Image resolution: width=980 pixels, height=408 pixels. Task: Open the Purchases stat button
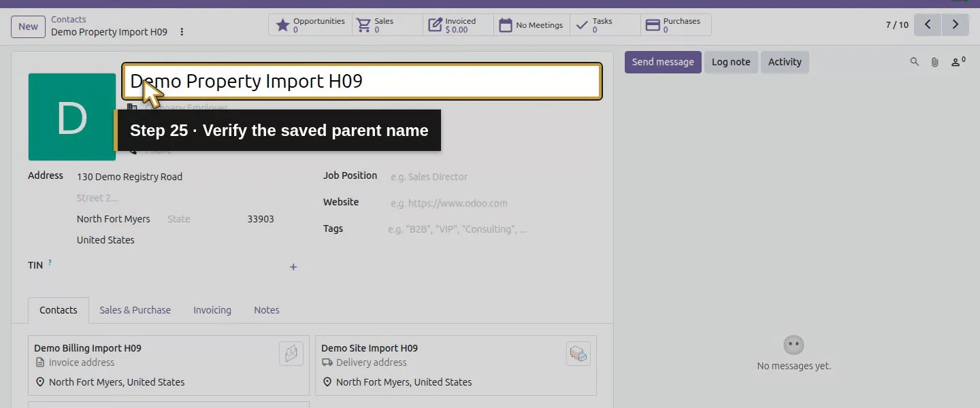[676, 25]
